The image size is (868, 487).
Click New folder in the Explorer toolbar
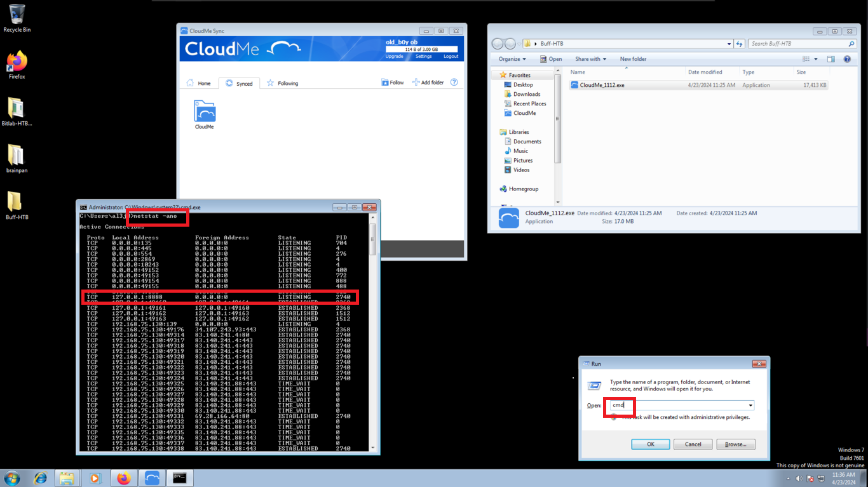633,59
